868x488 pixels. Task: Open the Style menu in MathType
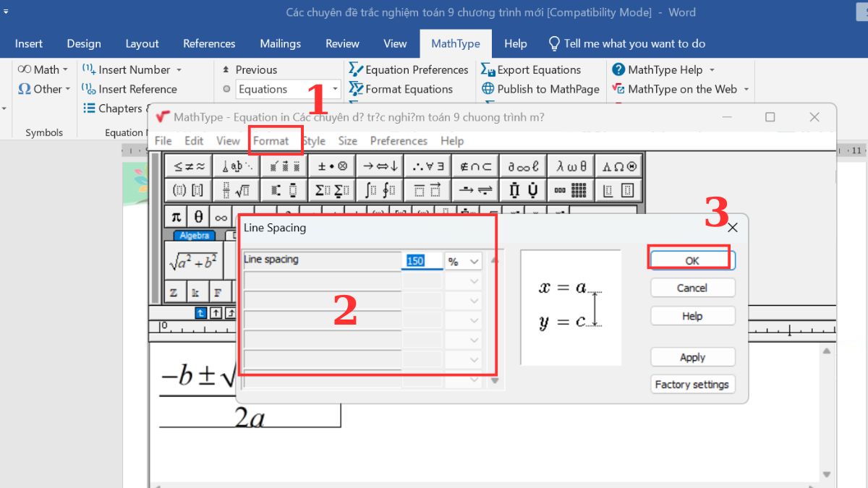(x=314, y=141)
